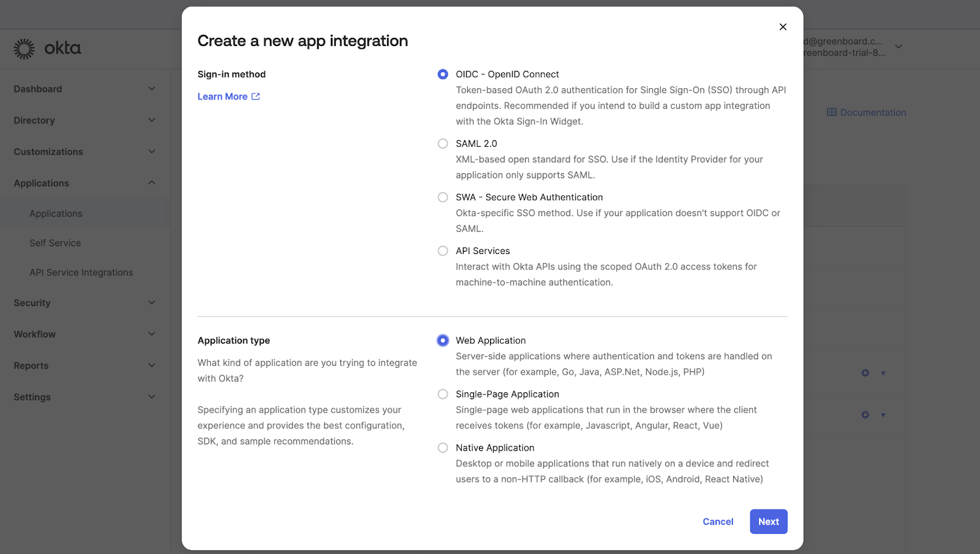Click the Token-based OAuth 2.0 description text

click(621, 106)
